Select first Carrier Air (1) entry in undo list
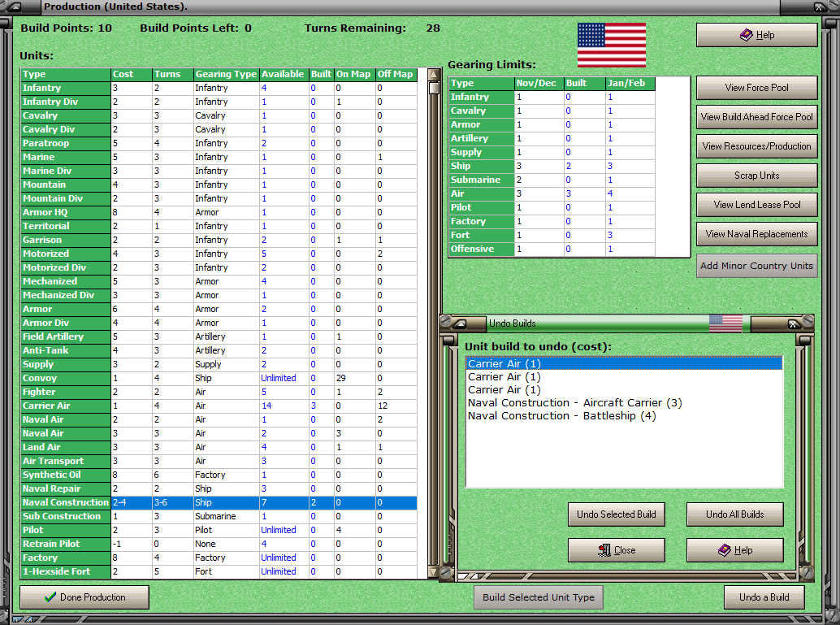The height and width of the screenshot is (625, 840). [x=624, y=364]
